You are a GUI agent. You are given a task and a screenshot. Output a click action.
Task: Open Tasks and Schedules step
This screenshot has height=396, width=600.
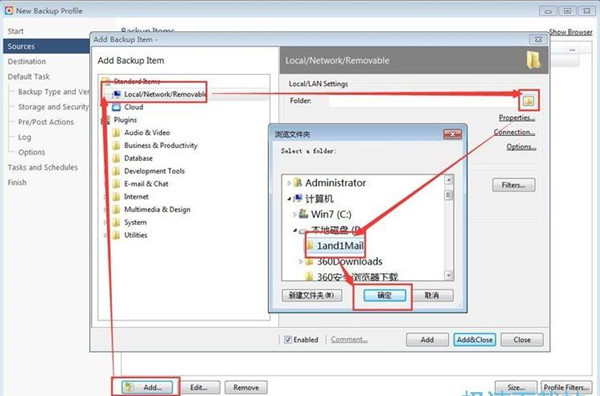[x=43, y=168]
